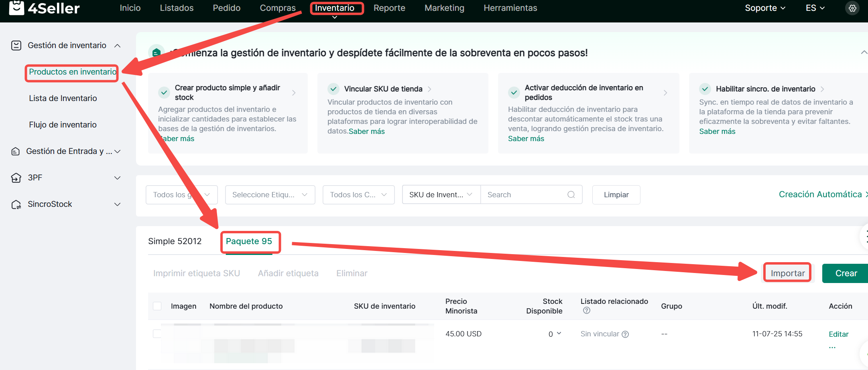This screenshot has width=868, height=370.
Task: Open the Seleccione Etiqueta dropdown
Action: click(270, 195)
